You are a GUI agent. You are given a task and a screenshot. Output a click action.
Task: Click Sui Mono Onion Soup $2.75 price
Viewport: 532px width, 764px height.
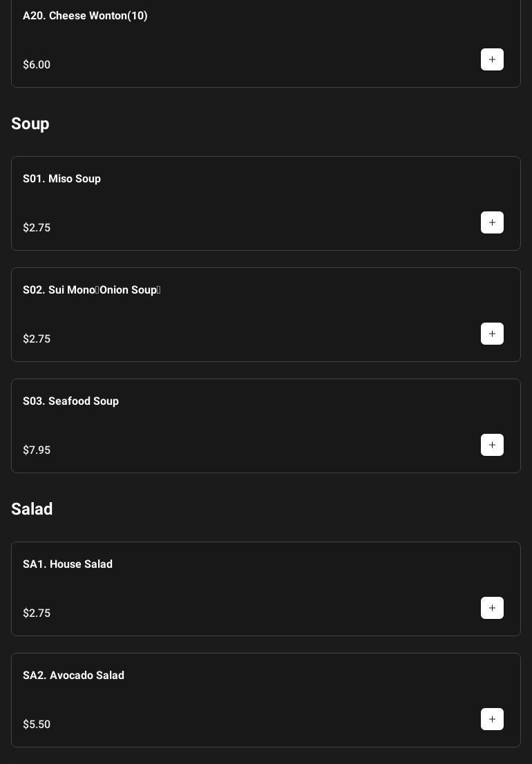pyautogui.click(x=37, y=339)
